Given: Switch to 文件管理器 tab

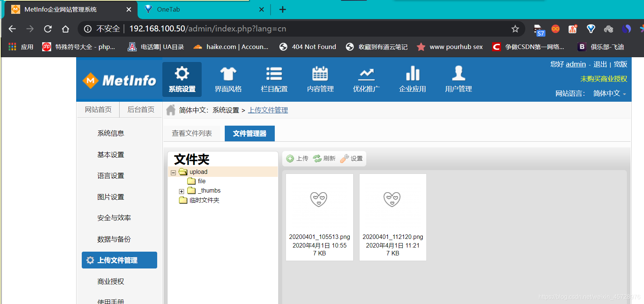Looking at the screenshot, I should point(250,133).
